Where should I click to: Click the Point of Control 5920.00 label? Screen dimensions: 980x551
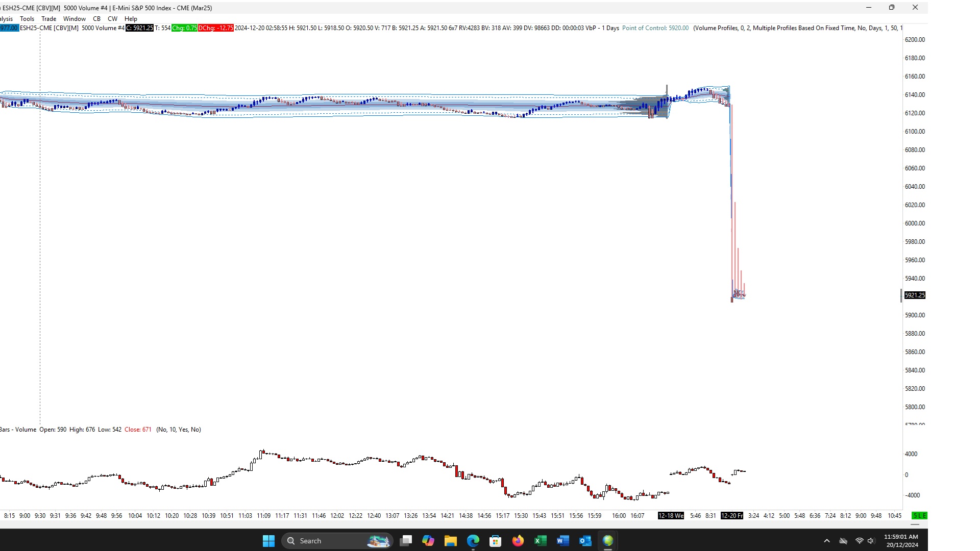click(x=655, y=28)
